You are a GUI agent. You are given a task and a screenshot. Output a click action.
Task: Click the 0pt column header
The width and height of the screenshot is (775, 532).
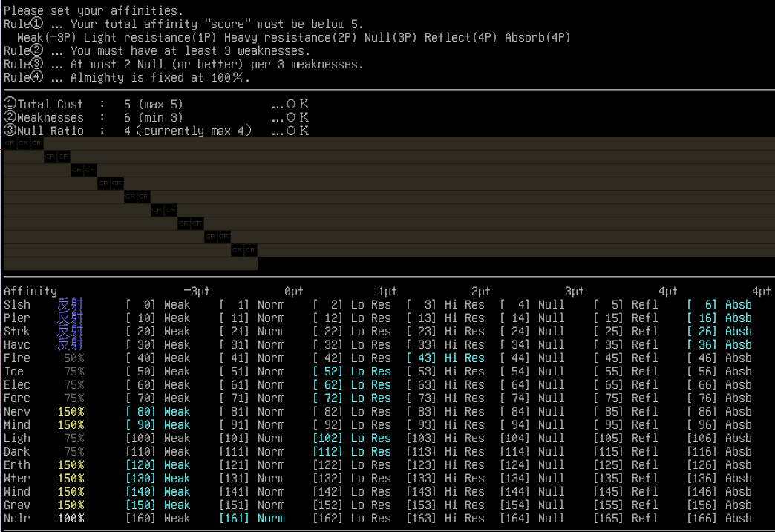[293, 292]
